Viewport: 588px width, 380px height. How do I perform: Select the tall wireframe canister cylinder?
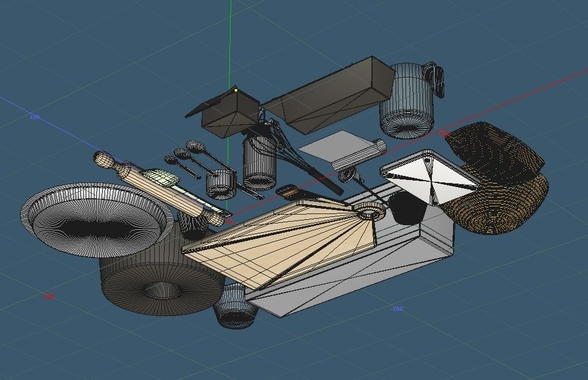[x=259, y=163]
